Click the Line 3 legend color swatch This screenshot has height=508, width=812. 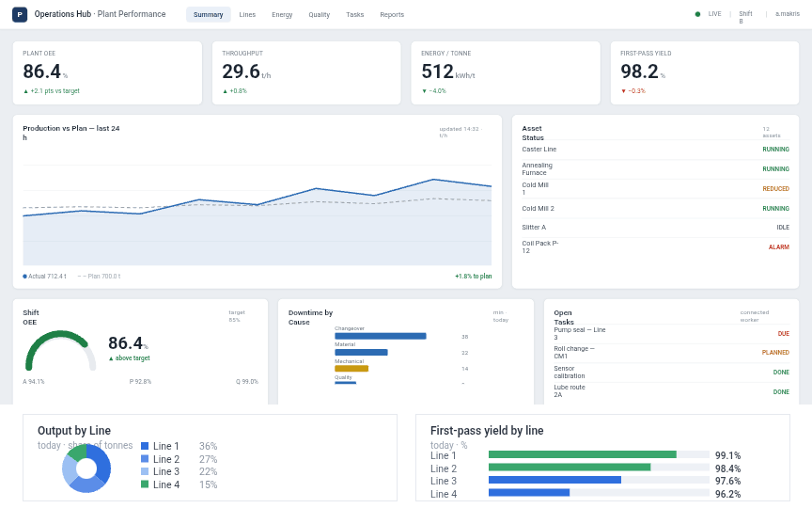point(145,471)
